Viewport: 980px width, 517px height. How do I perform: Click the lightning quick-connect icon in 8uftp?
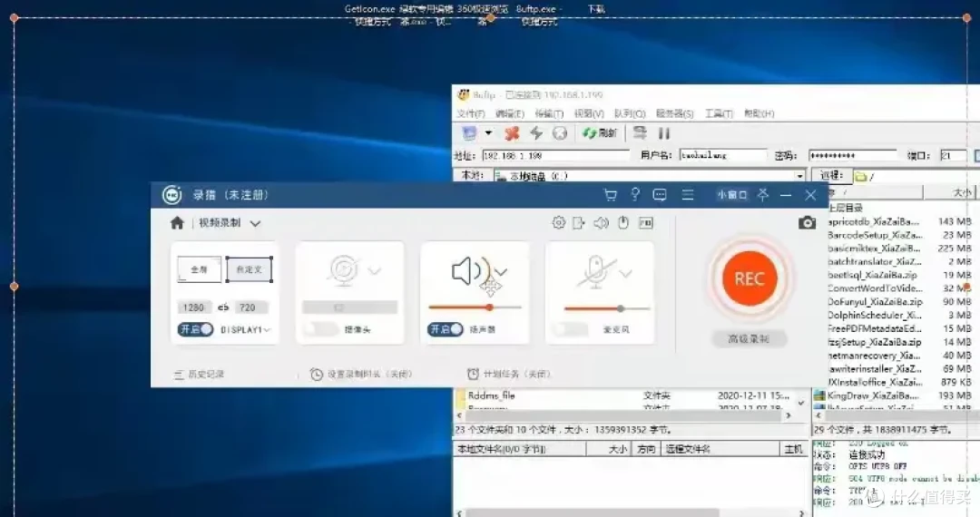pos(535,133)
